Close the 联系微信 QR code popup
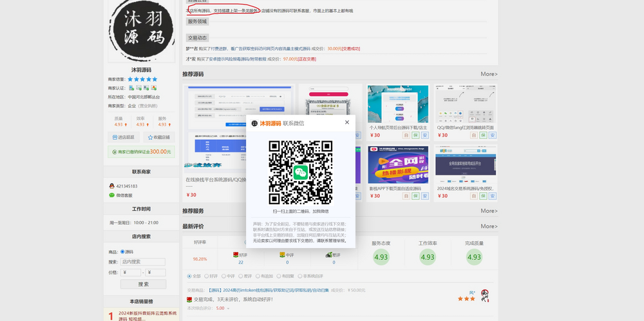644x321 pixels. (347, 122)
